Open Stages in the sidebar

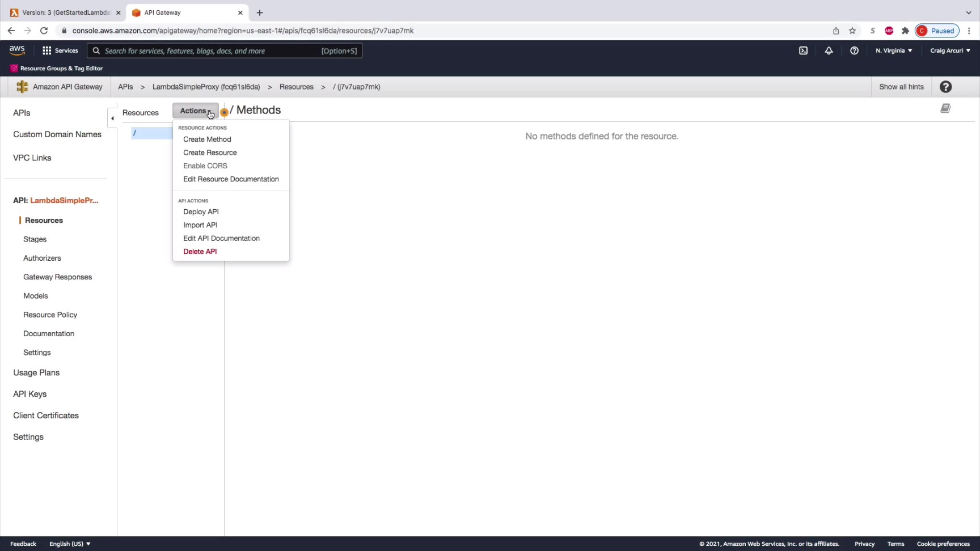tap(35, 239)
